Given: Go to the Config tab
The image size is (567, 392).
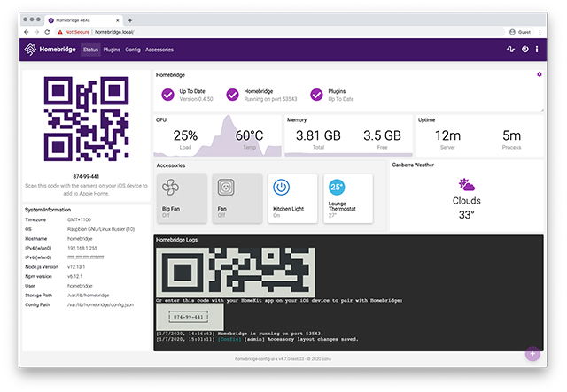Looking at the screenshot, I should click(133, 50).
